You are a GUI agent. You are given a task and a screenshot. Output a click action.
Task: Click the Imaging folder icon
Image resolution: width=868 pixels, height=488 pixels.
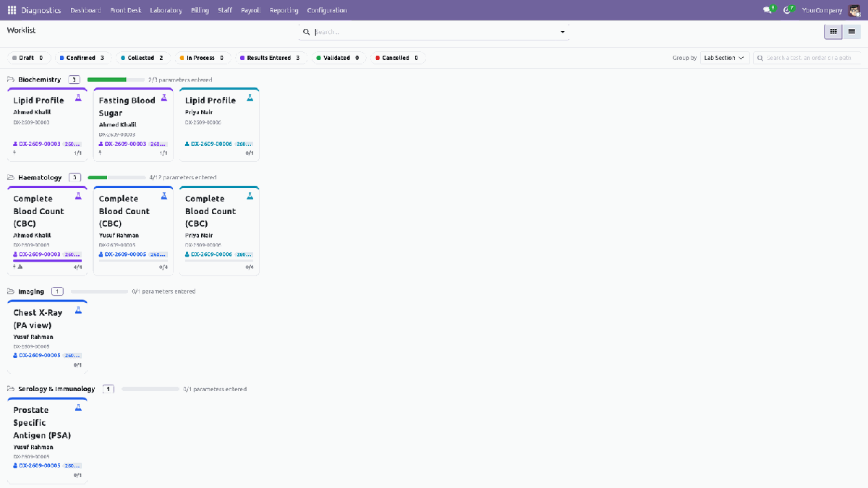click(11, 291)
